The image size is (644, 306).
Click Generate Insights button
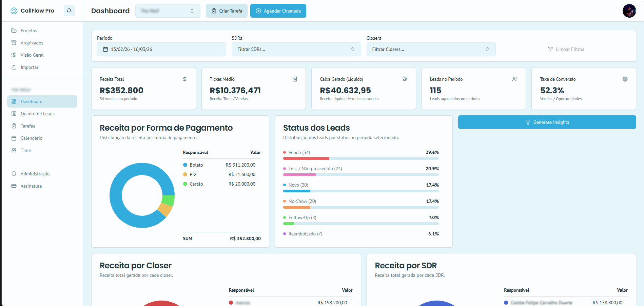547,122
